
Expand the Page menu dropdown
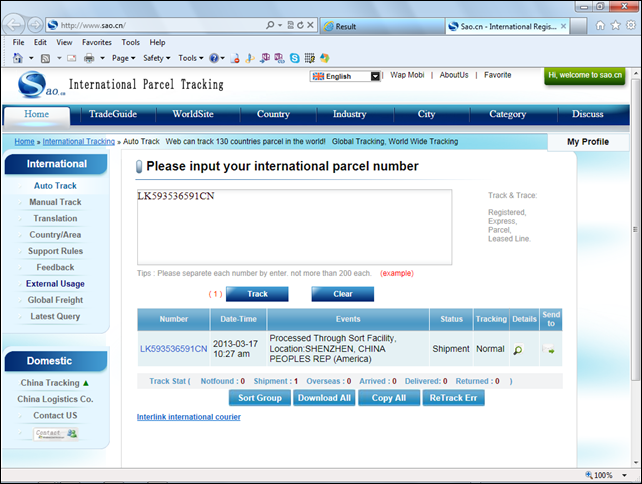point(123,58)
